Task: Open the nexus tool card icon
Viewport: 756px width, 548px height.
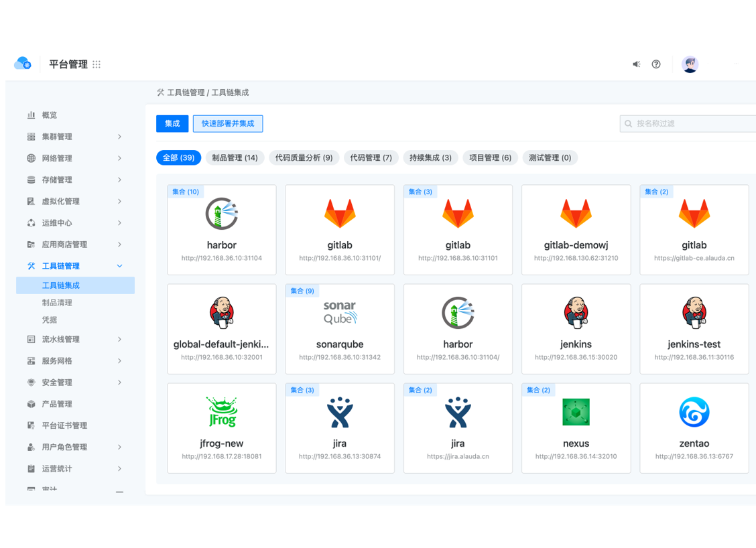Action: point(576,412)
